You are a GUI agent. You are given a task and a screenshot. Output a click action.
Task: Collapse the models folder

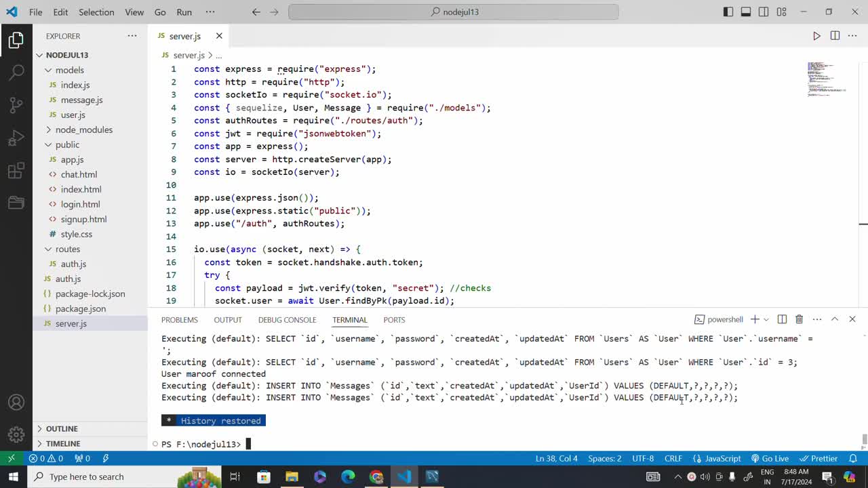click(x=90, y=70)
